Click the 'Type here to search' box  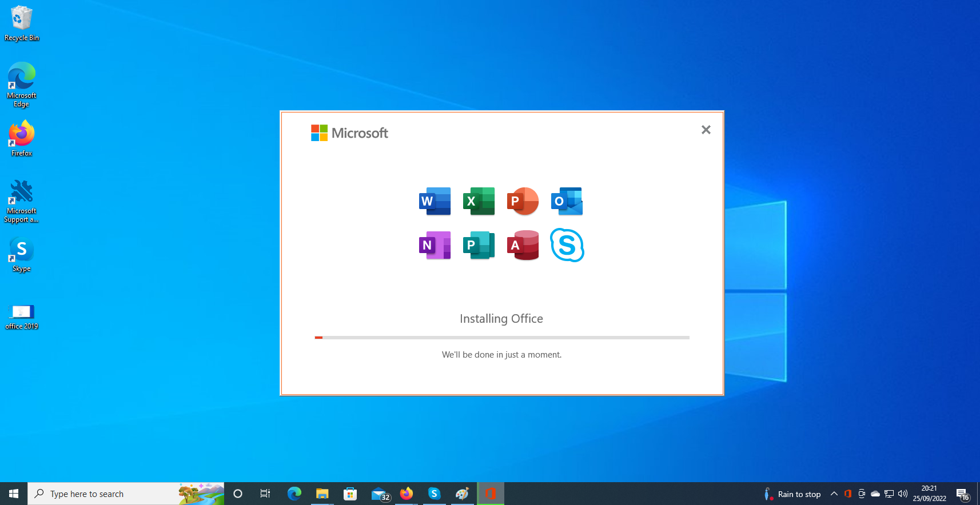pyautogui.click(x=126, y=494)
